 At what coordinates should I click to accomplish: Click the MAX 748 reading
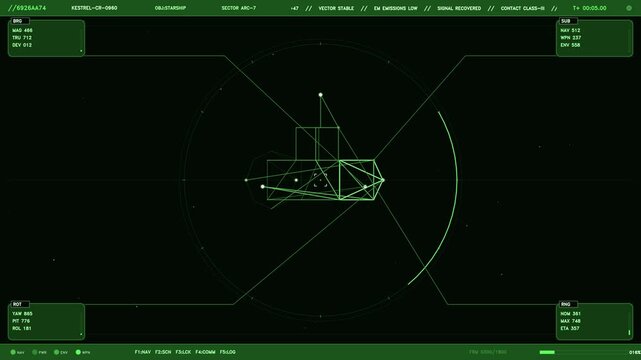coord(571,321)
